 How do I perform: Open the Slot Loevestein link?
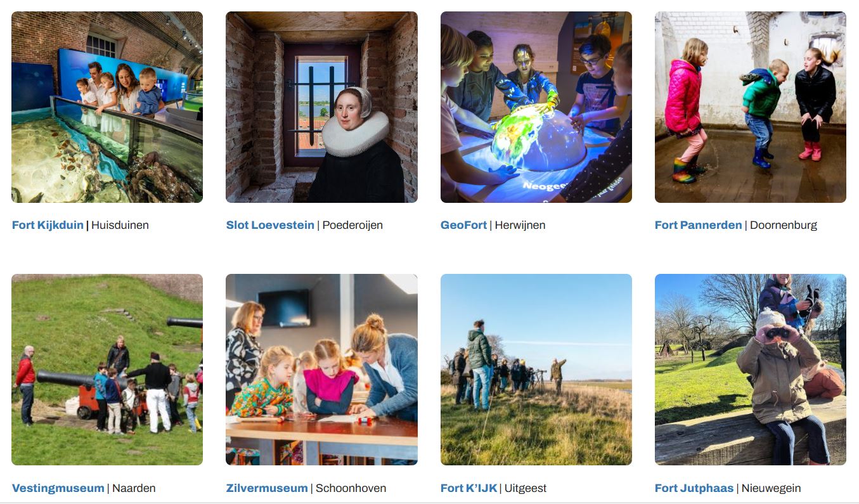point(270,225)
